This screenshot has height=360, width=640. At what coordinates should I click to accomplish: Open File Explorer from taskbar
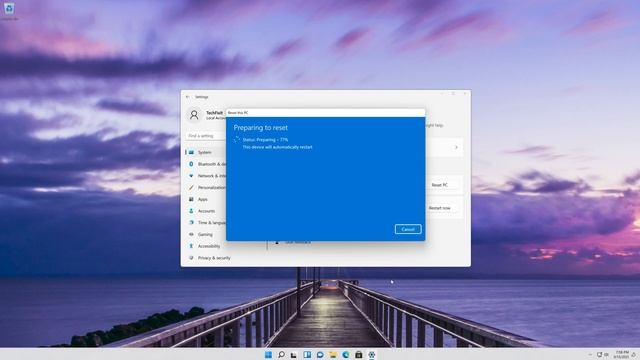click(333, 355)
